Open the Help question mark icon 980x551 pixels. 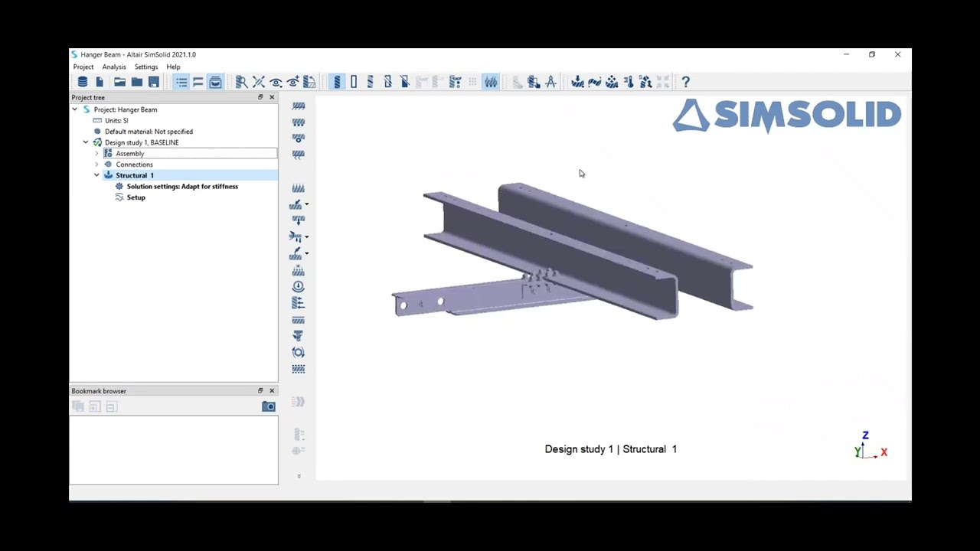(686, 82)
